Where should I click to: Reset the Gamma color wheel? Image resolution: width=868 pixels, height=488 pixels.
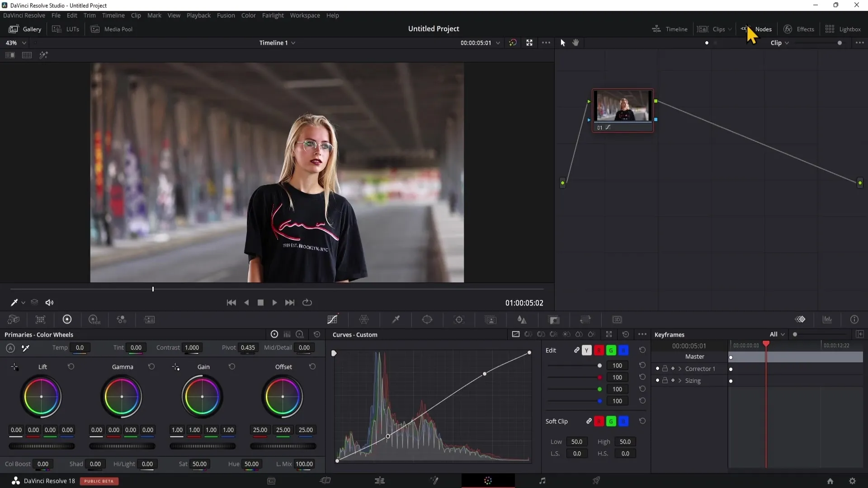tap(151, 366)
